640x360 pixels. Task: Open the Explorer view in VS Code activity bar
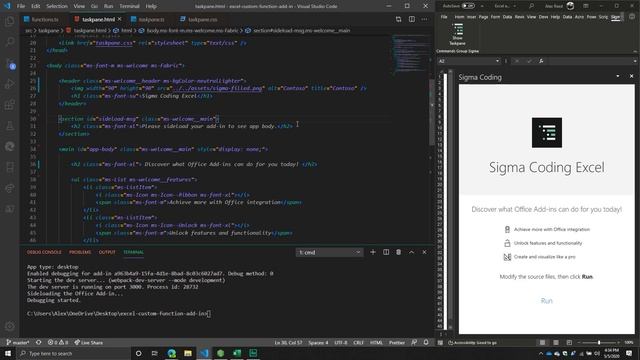(x=10, y=21)
